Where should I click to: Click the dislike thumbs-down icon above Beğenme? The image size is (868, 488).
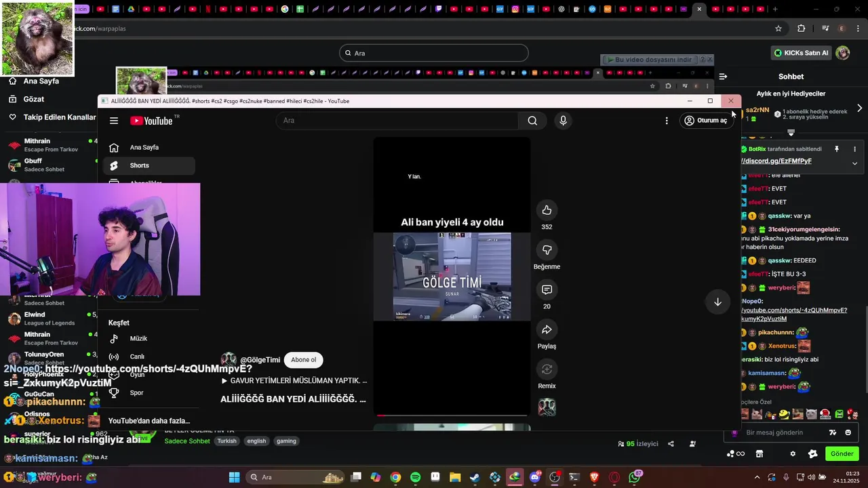coord(547,250)
